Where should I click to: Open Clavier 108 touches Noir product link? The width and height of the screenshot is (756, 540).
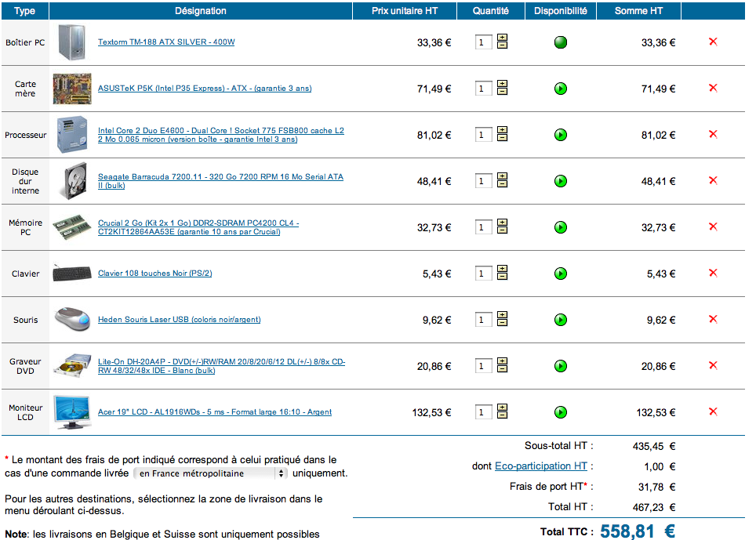[x=154, y=274]
